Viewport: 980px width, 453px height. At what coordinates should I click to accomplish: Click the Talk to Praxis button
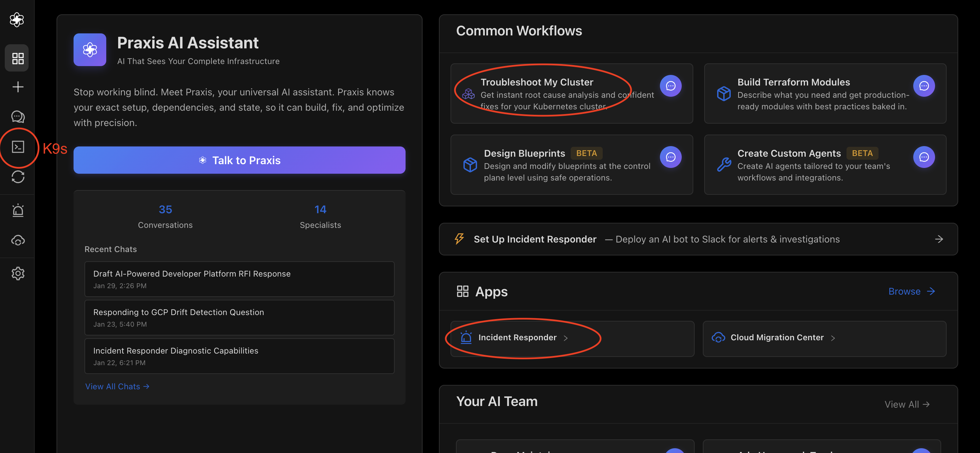pyautogui.click(x=239, y=160)
